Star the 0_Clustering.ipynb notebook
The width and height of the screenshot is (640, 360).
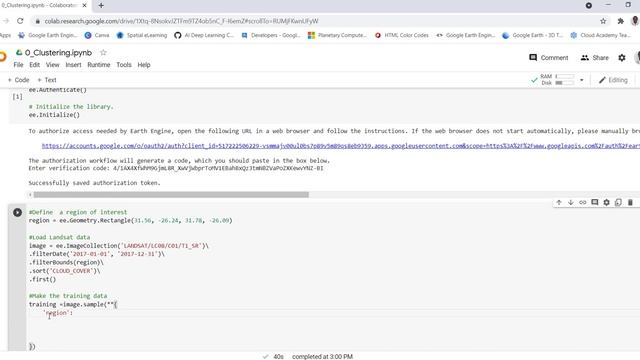coord(103,53)
